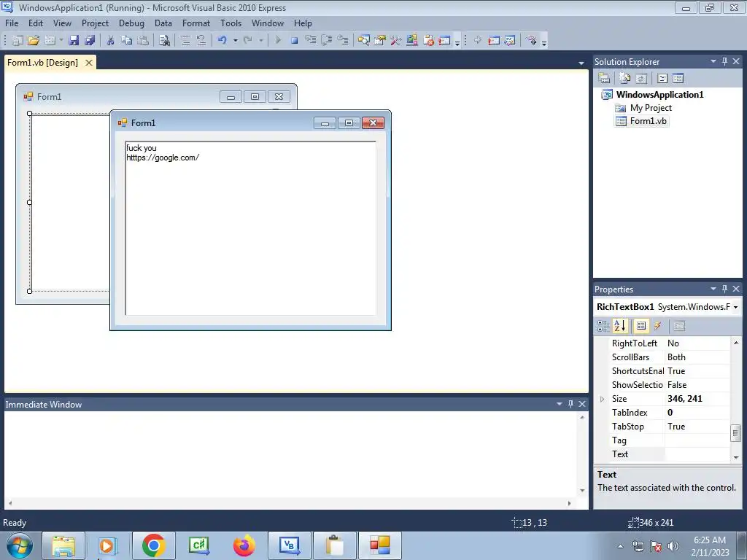
Task: Click the ScrollBars property value Both
Action: (697, 357)
